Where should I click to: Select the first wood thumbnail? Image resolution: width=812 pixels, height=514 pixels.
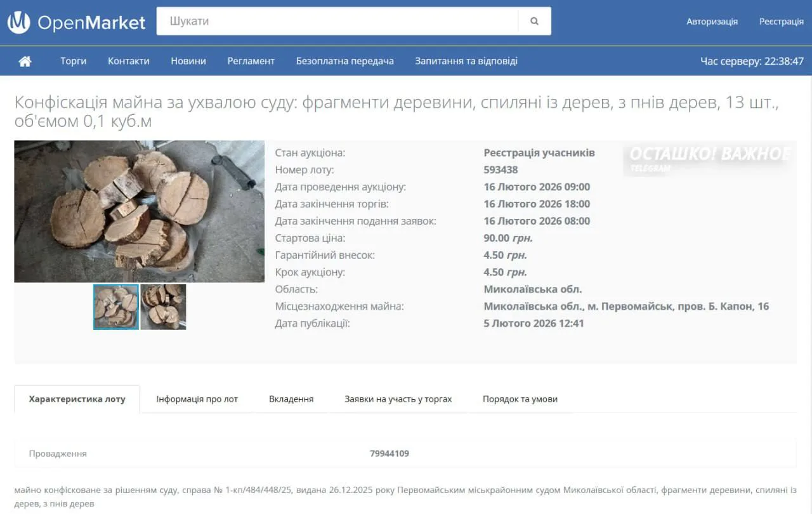coord(116,307)
